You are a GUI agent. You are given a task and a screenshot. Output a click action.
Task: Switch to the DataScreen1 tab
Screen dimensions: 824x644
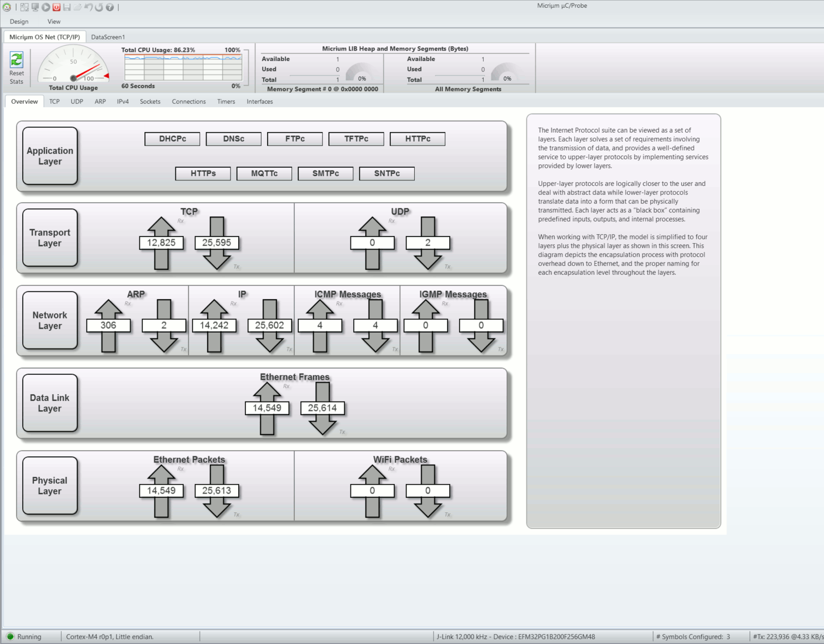click(x=108, y=37)
